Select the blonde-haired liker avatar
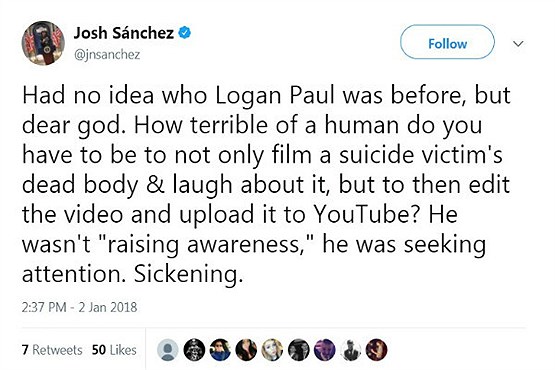Image resolution: width=555 pixels, height=370 pixels. coord(272,350)
